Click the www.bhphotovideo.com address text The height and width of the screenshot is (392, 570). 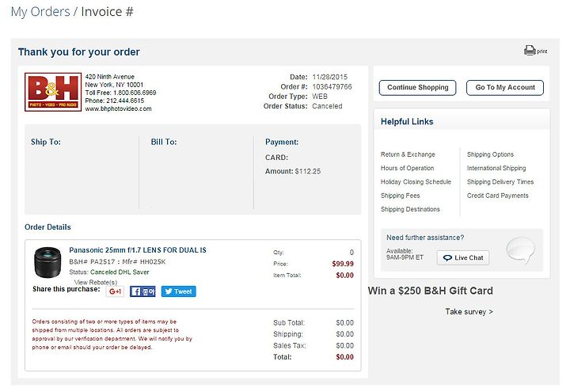point(119,108)
